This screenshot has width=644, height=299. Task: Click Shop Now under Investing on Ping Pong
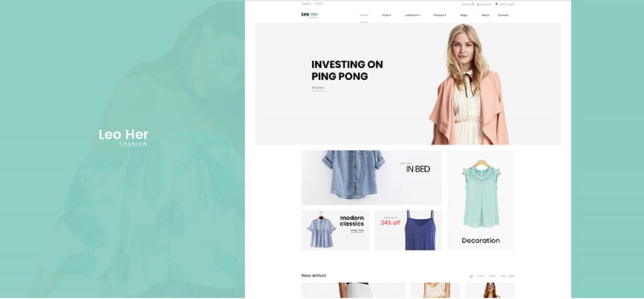tap(318, 88)
